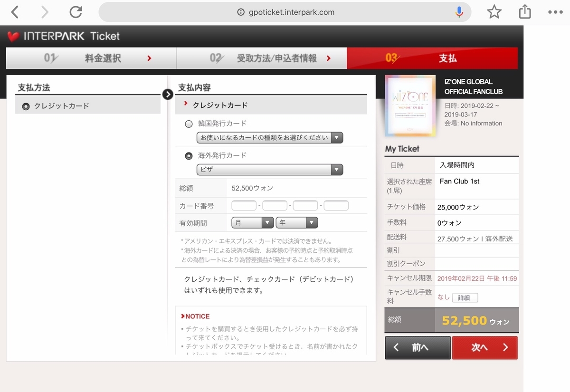Open the three-dot browser menu
Screen dimensions: 570x392
555,12
